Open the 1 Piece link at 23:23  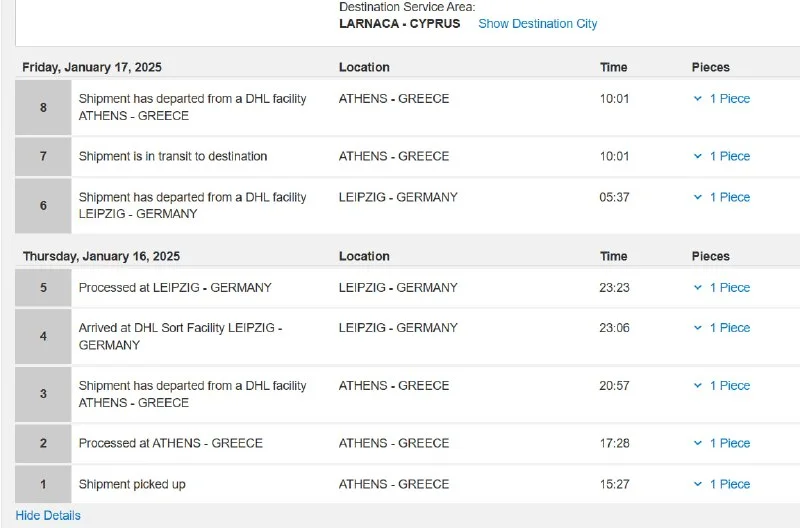729,288
